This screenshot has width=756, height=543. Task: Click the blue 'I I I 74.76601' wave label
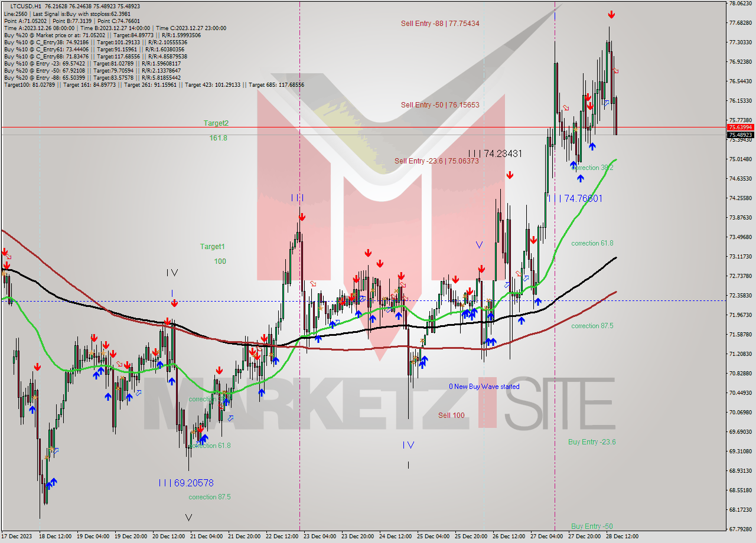tap(575, 199)
